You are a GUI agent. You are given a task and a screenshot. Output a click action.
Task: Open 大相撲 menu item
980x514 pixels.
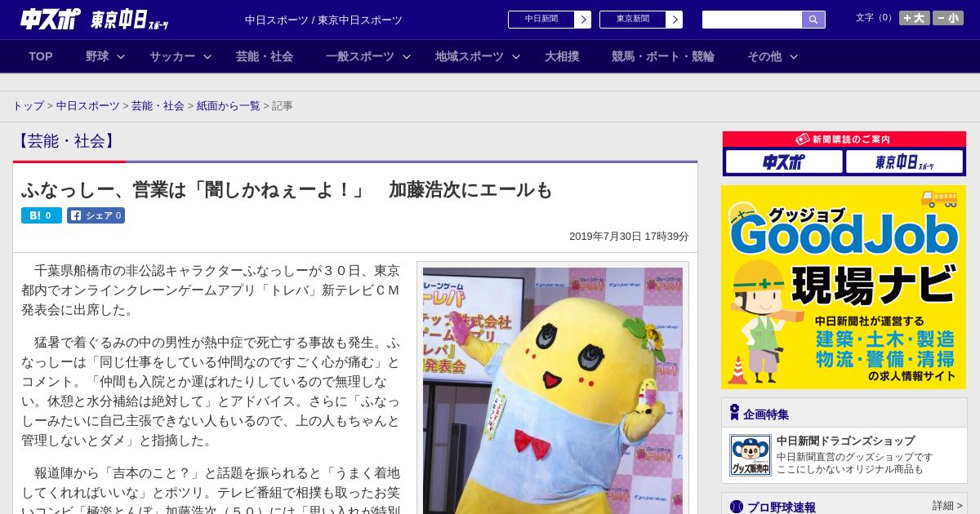pyautogui.click(x=562, y=56)
